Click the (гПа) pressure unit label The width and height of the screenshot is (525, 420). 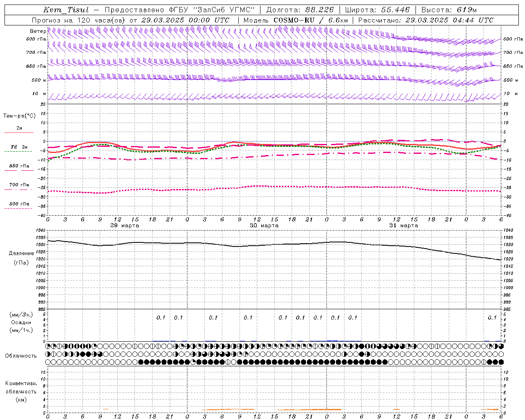pos(21,262)
